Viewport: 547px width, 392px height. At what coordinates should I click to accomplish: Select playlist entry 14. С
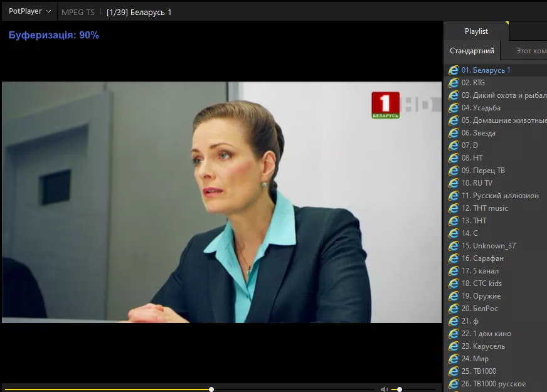[496, 234]
